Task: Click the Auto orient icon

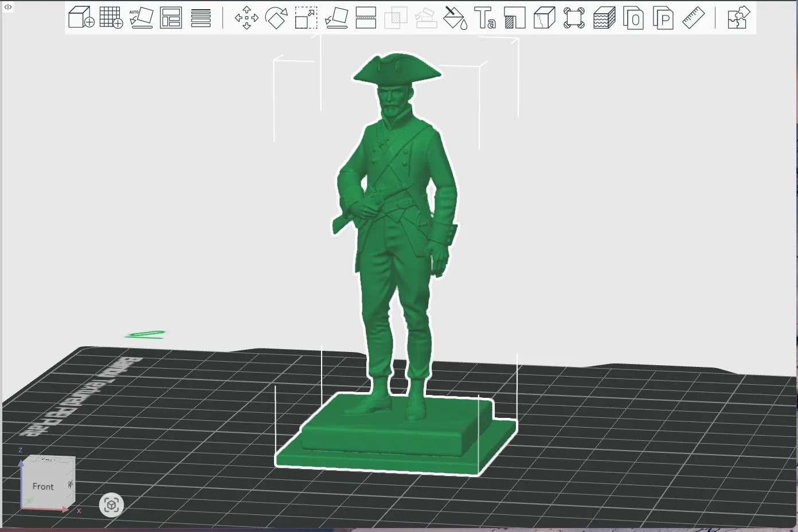Action: [x=141, y=18]
